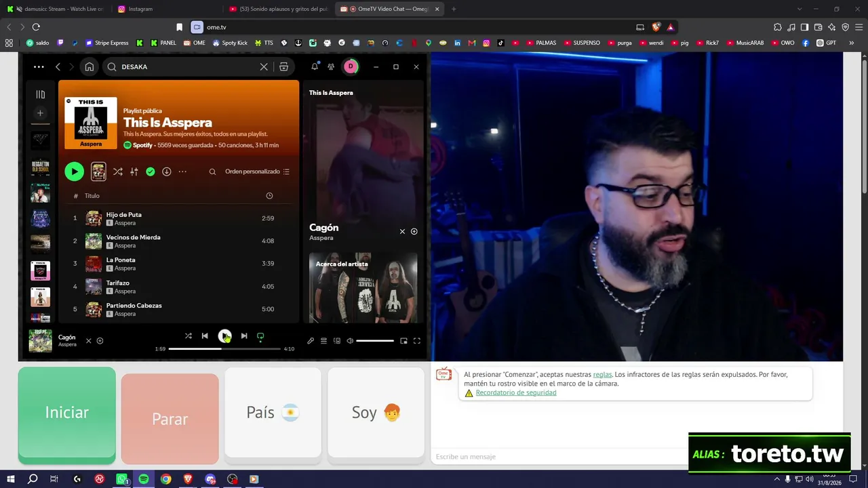Open connect to a device icon

click(337, 341)
